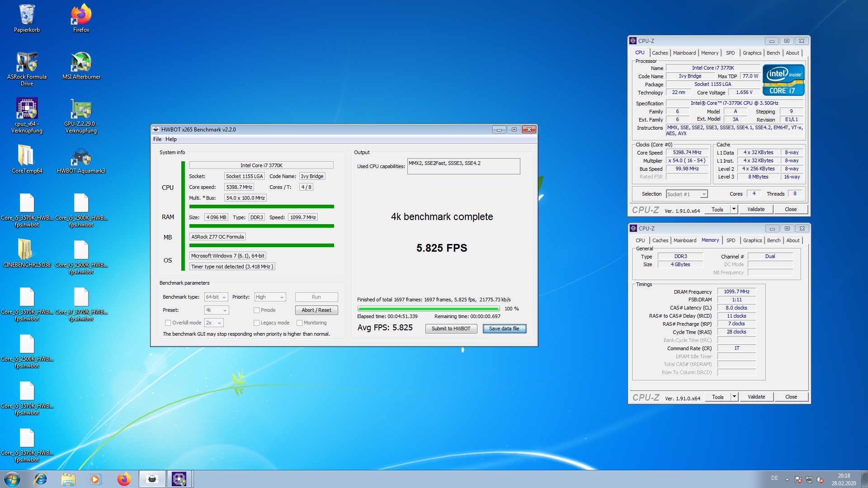Open the cpuz_x64 Verknüpfung shortcut
868x488 pixels.
[27, 116]
